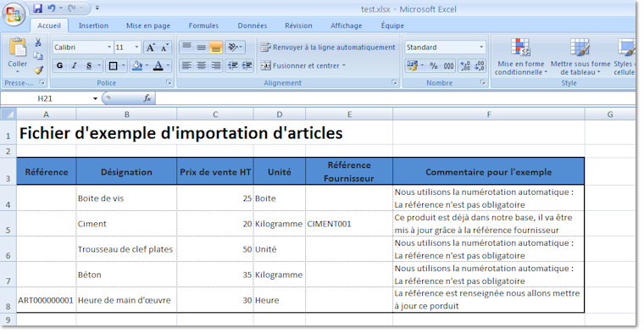Apply red font color A
The image size is (644, 334).
tap(158, 66)
